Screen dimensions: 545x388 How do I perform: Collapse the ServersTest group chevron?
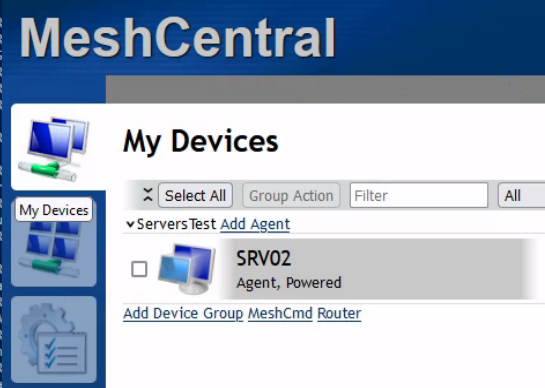click(x=130, y=224)
